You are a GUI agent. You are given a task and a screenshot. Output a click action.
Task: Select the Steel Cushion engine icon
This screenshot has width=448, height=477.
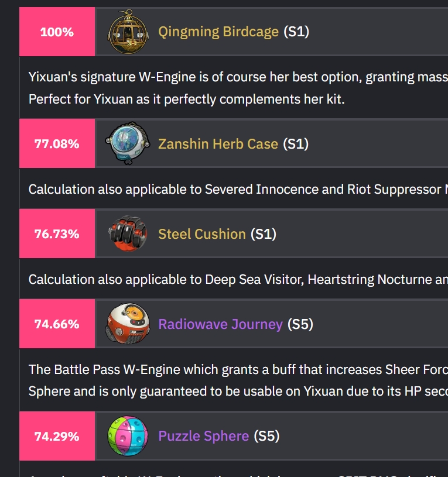pyautogui.click(x=128, y=234)
